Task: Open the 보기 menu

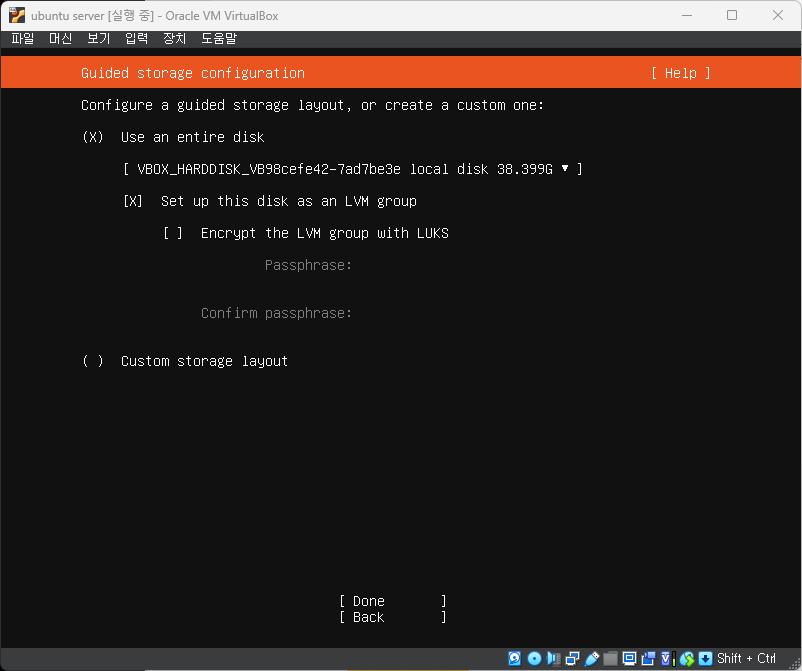Action: pos(98,38)
